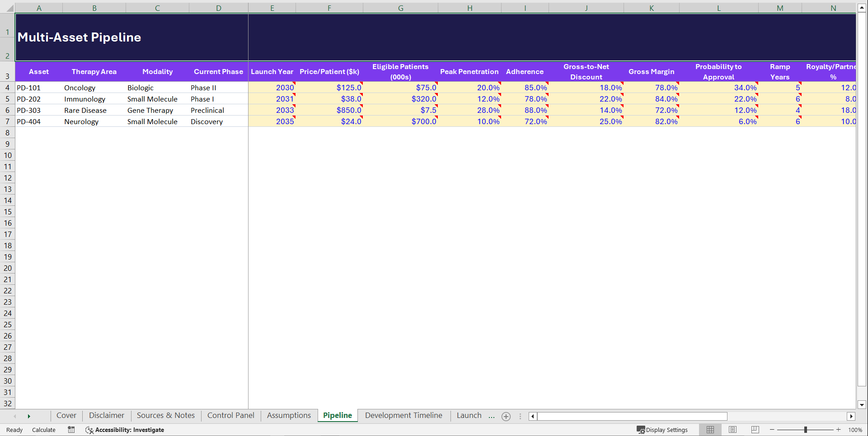868x436 pixels.
Task: Open the Development Timeline sheet tab
Action: [x=404, y=415]
